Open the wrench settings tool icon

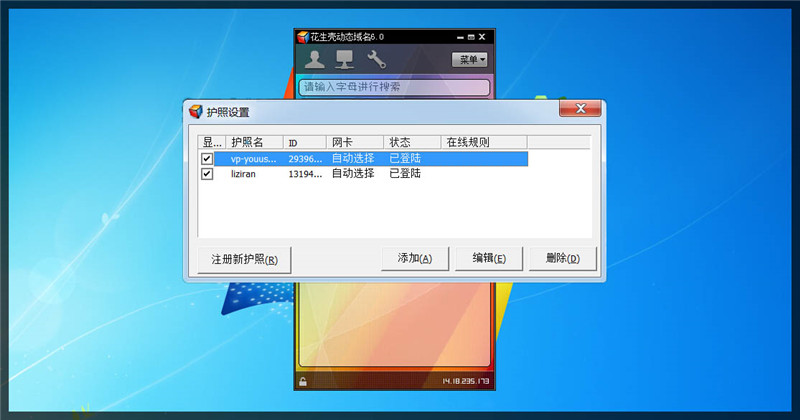[376, 60]
